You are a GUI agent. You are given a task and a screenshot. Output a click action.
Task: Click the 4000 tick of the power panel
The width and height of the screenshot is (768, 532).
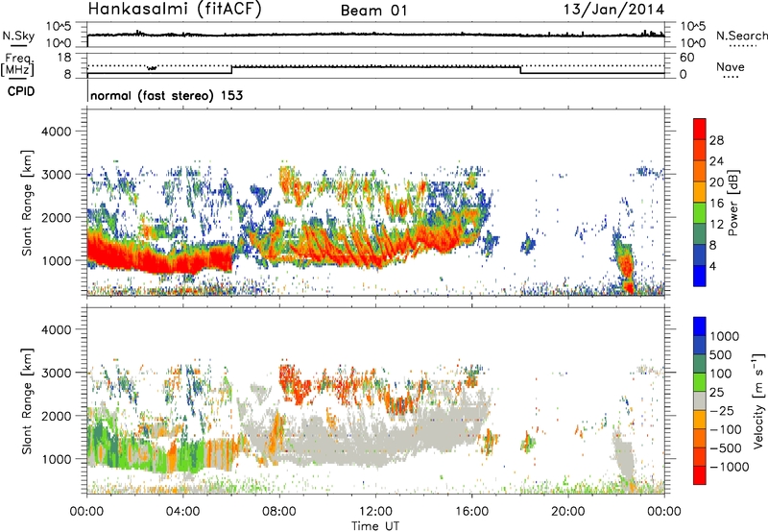coord(57,132)
